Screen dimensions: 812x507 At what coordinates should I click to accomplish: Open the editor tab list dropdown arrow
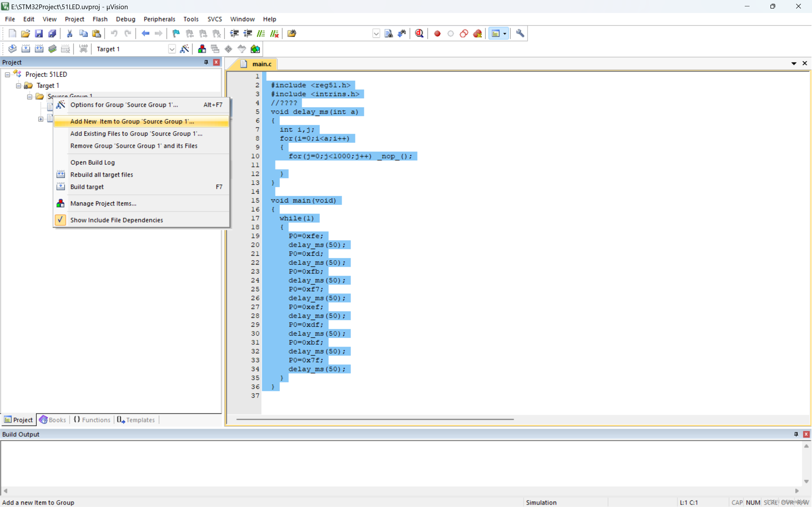tap(794, 63)
